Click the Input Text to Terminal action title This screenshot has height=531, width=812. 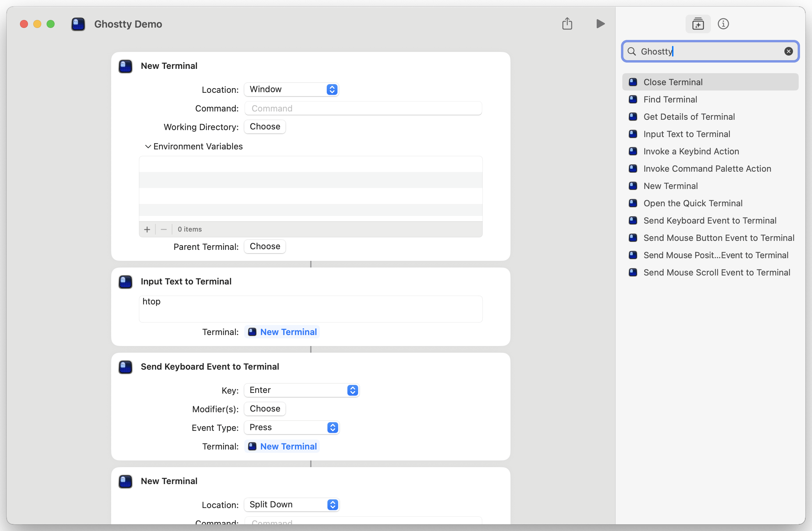pyautogui.click(x=186, y=281)
